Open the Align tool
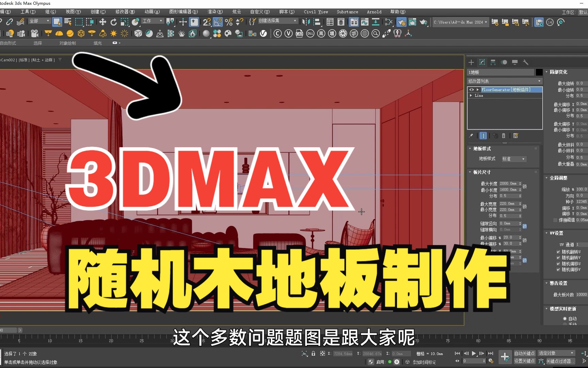588x368 pixels. (x=317, y=22)
